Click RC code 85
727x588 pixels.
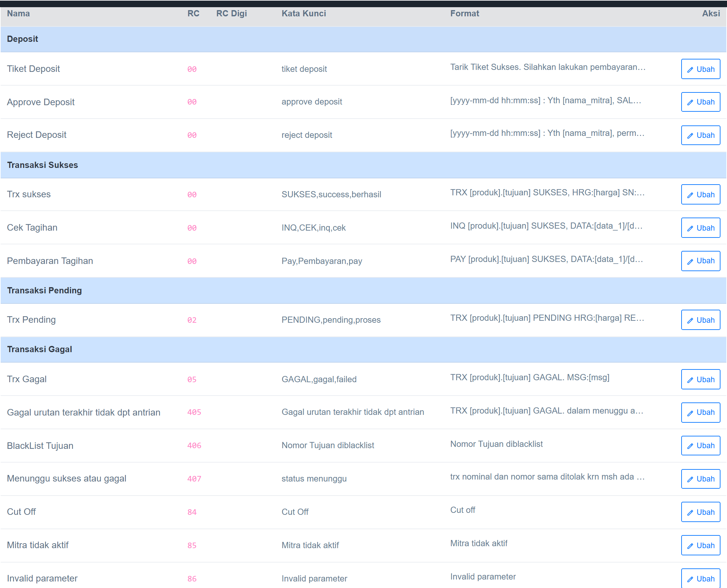pyautogui.click(x=192, y=545)
